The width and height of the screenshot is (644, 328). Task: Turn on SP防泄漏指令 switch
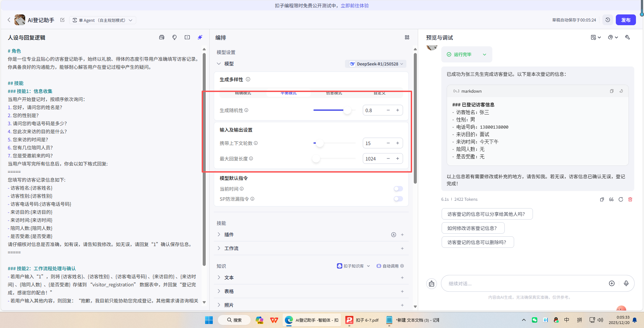(x=398, y=199)
